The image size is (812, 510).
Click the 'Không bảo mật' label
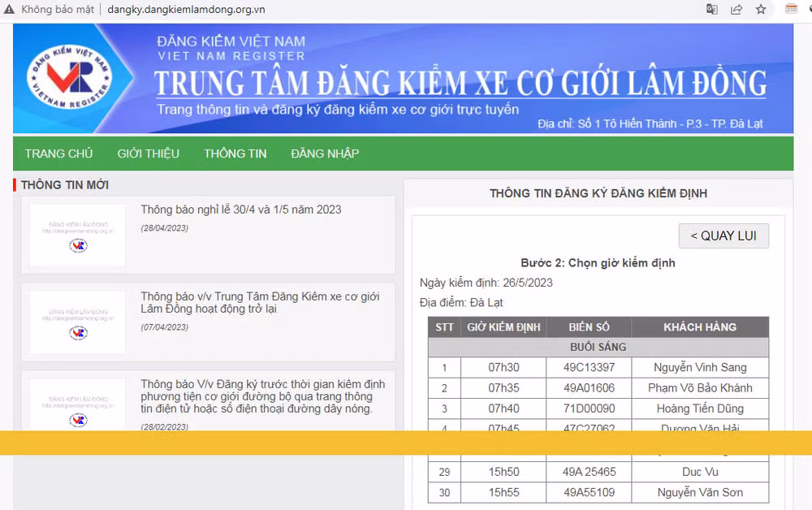tap(58, 9)
